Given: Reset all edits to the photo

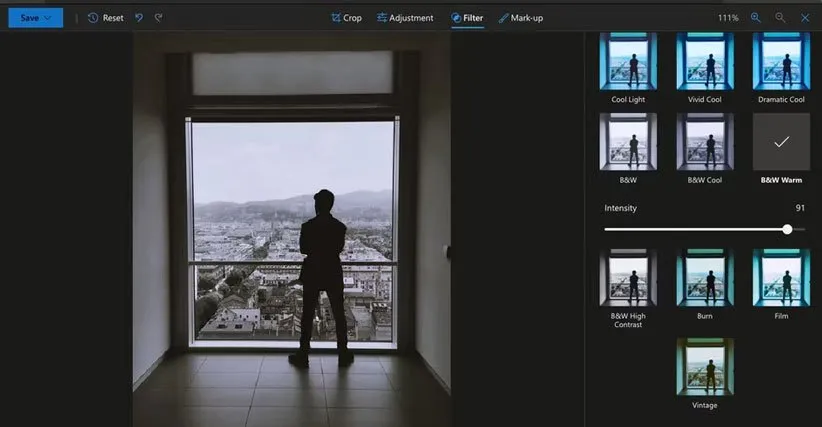Looking at the screenshot, I should (x=105, y=18).
